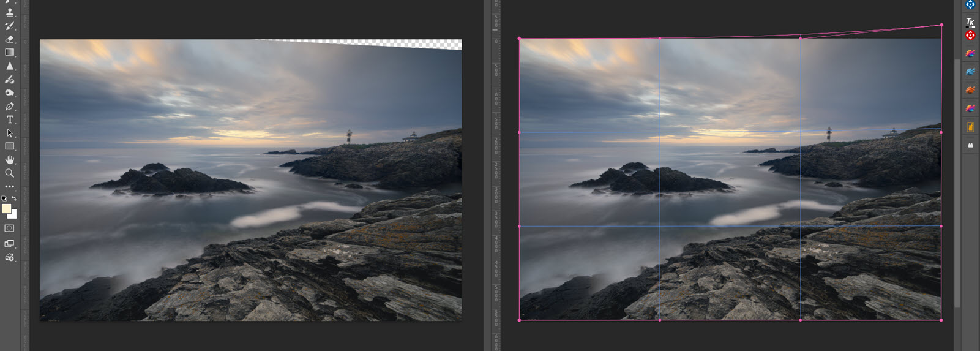Screen dimensions: 980x351
Task: Select the Path Selection arrow tool
Action: (10, 133)
